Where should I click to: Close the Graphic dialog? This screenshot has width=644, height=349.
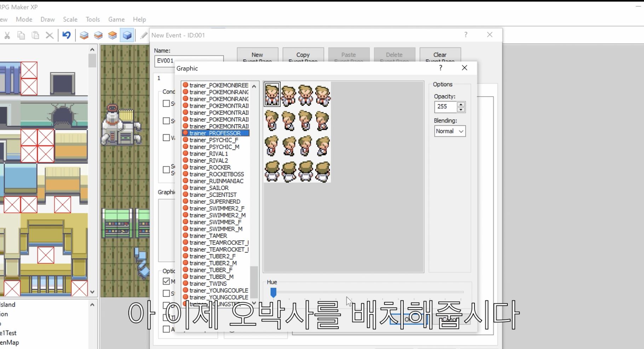465,68
